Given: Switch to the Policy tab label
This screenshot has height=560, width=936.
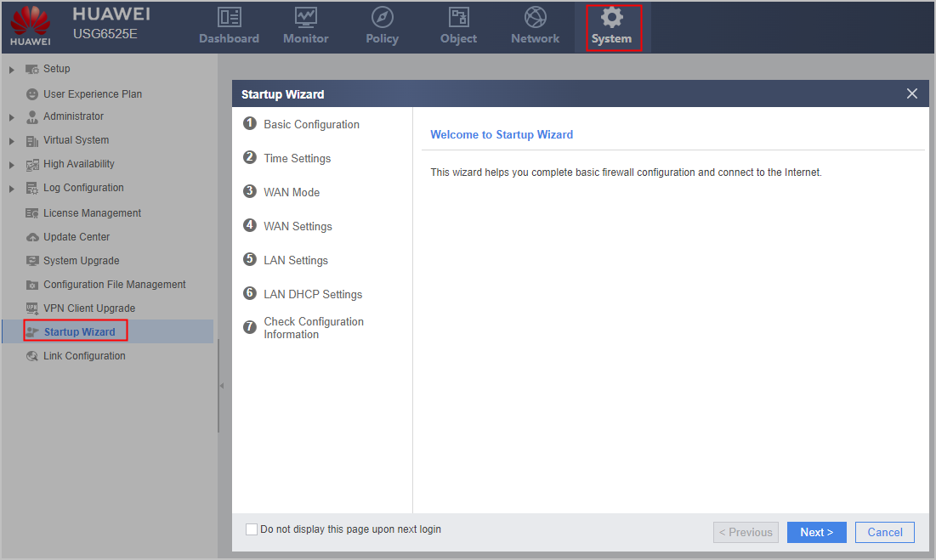Looking at the screenshot, I should 382,39.
